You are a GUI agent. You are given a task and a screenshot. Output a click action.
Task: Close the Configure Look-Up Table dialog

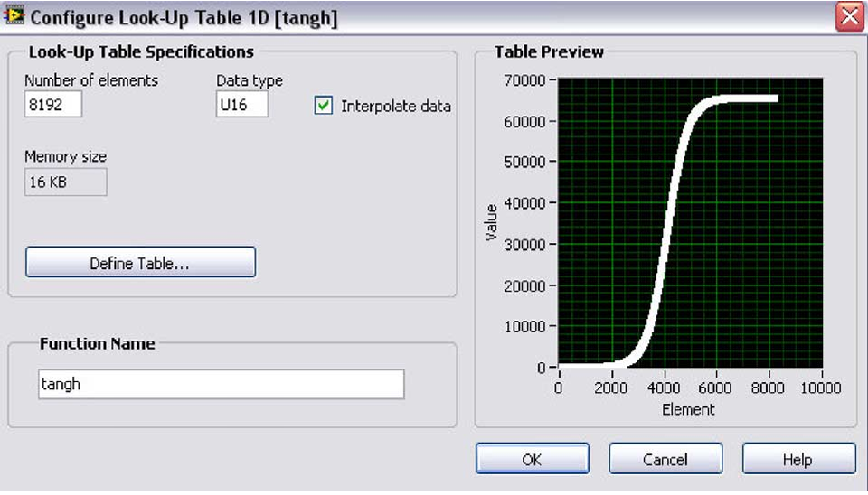coord(849,16)
